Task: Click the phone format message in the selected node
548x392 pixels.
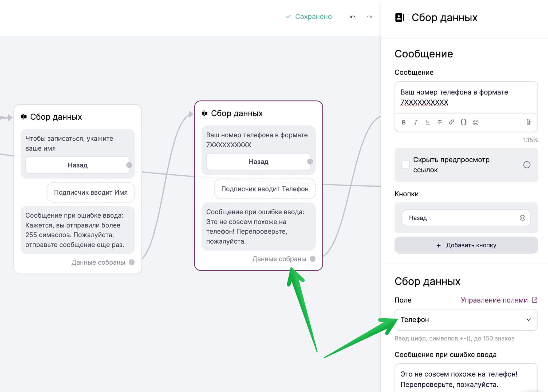Action: pos(257,140)
